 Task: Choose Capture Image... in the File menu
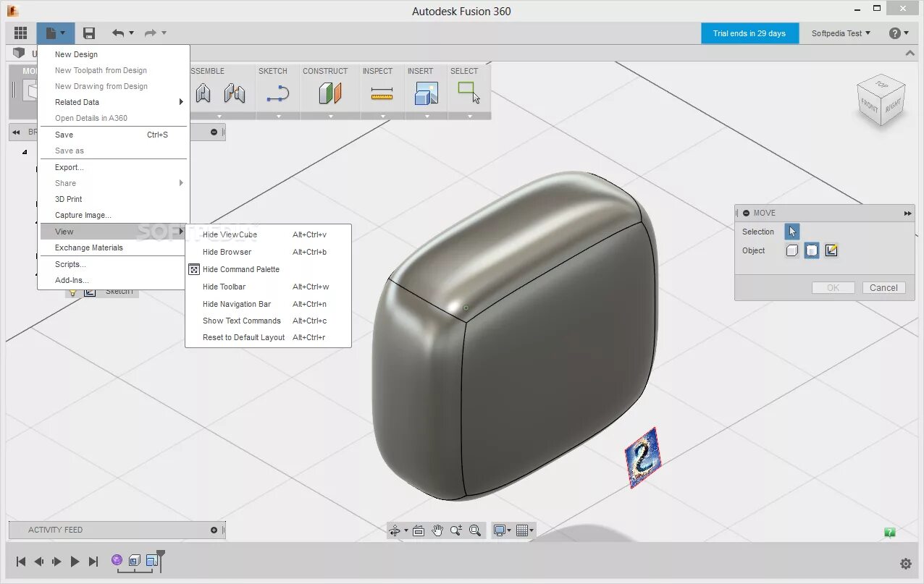pos(114,215)
